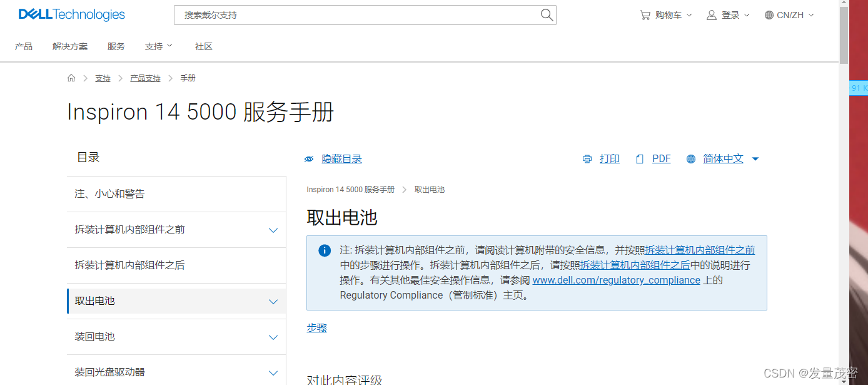Click the globe icon beside 简体中文

(x=691, y=159)
